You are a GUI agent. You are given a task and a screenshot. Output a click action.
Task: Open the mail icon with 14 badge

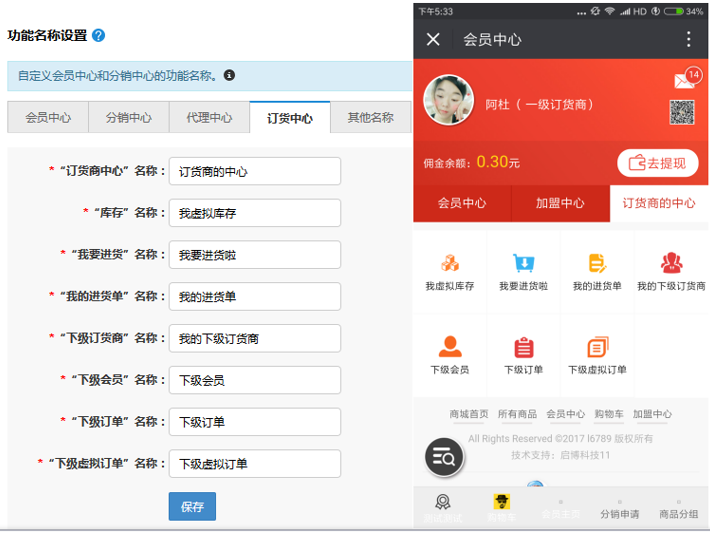point(684,80)
